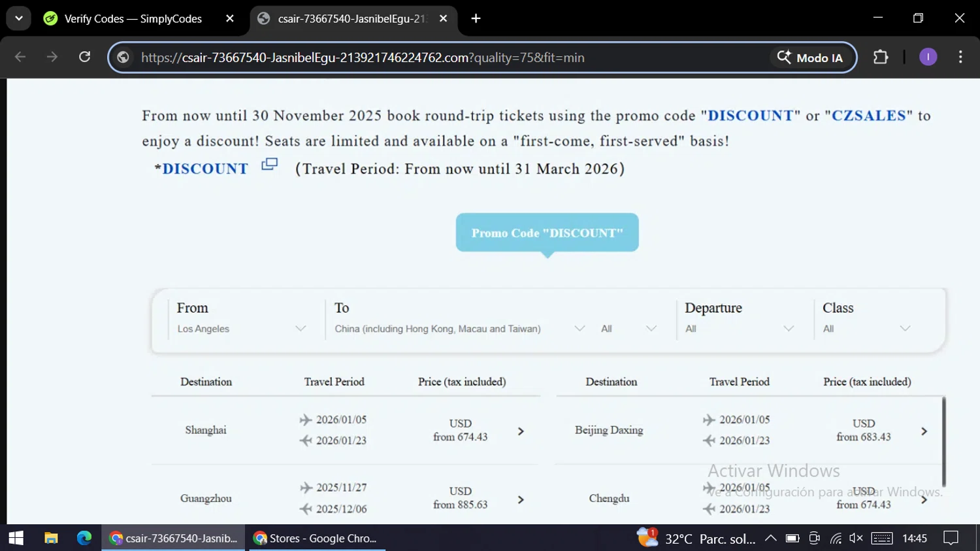Switch to Verify Codes — SimplyCodes tab
980x551 pixels.
133,18
